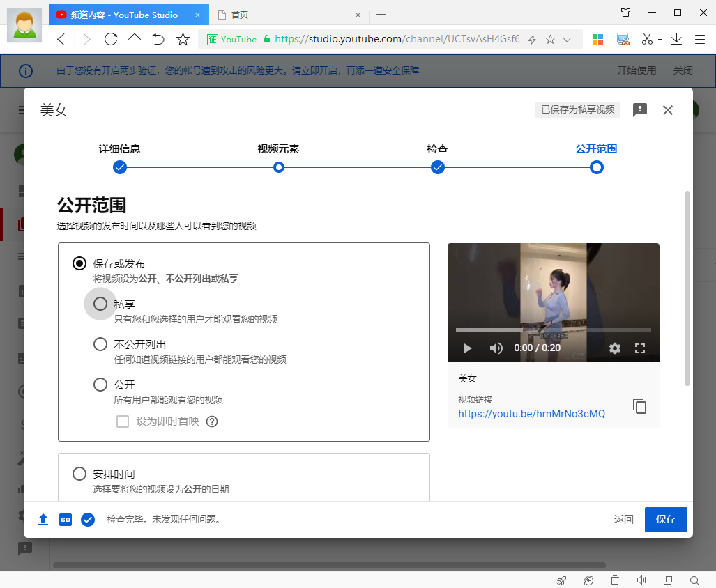The height and width of the screenshot is (588, 716).
Task: Go to browser home page icon
Action: pos(135,39)
